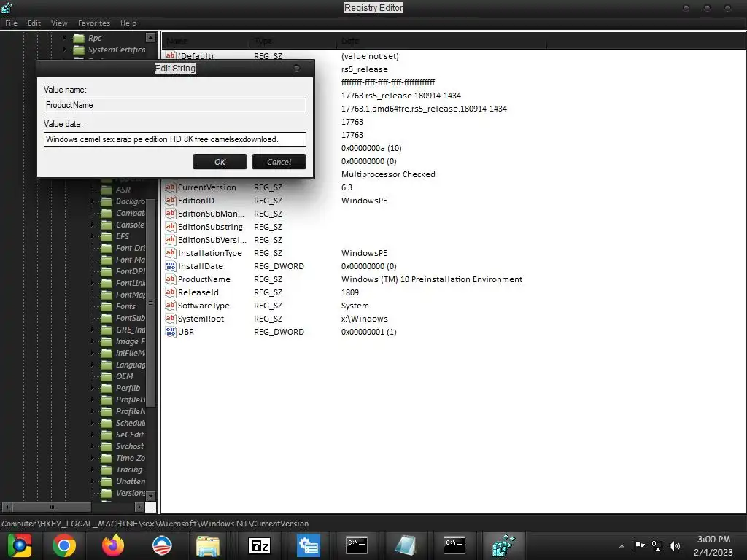747x560 pixels.
Task: Click the OK button in Edit String dialog
Action: (x=220, y=162)
